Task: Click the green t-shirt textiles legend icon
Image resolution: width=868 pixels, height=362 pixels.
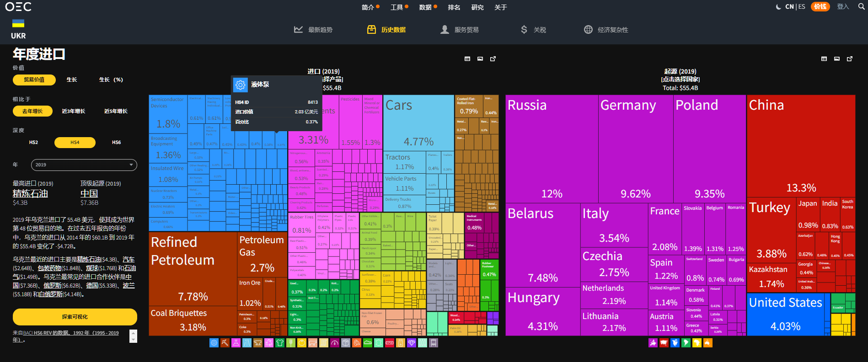Action: click(280, 343)
